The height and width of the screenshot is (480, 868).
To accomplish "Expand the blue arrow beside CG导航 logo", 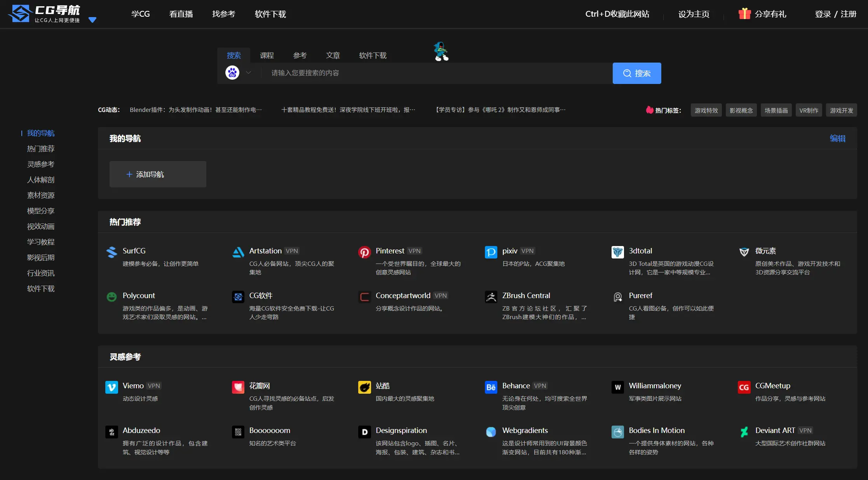I will [x=92, y=20].
